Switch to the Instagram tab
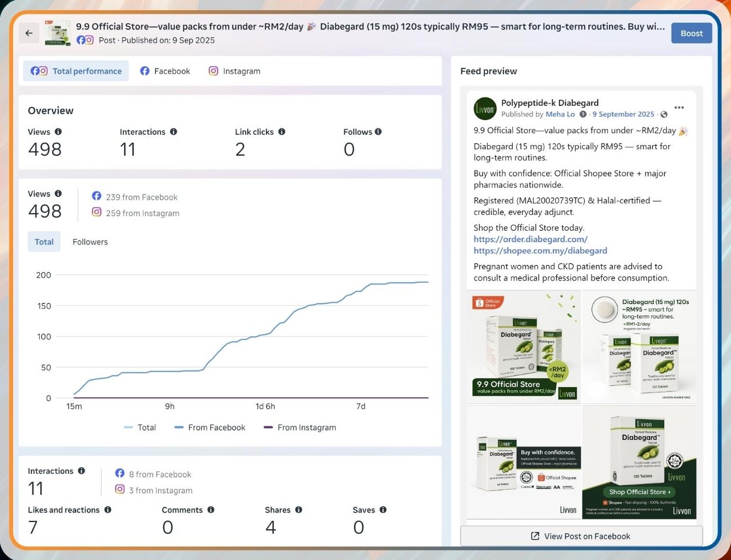 tap(234, 71)
